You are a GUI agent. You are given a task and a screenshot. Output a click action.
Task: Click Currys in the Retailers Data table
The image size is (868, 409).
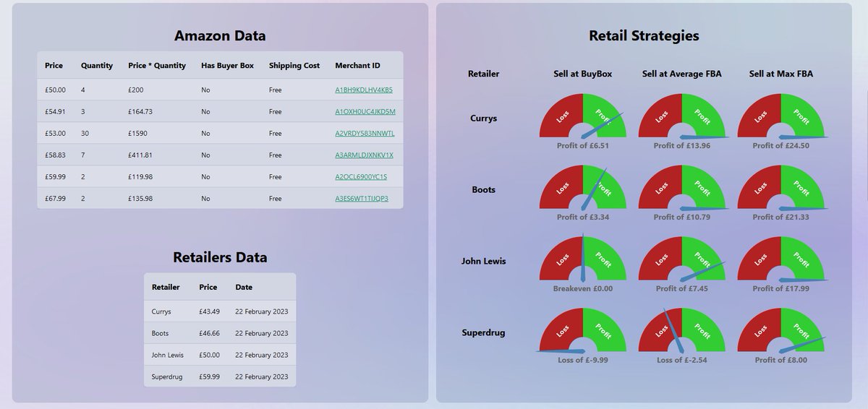pos(161,311)
